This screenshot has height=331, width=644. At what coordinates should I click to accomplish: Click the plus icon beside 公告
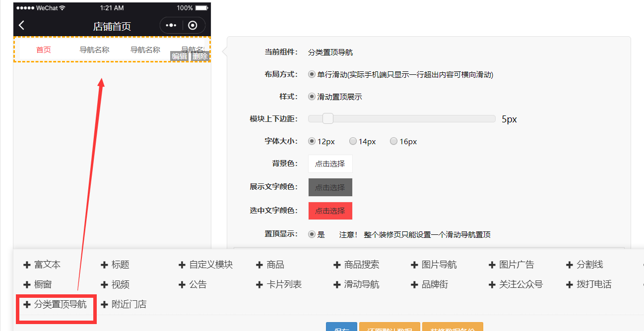182,285
